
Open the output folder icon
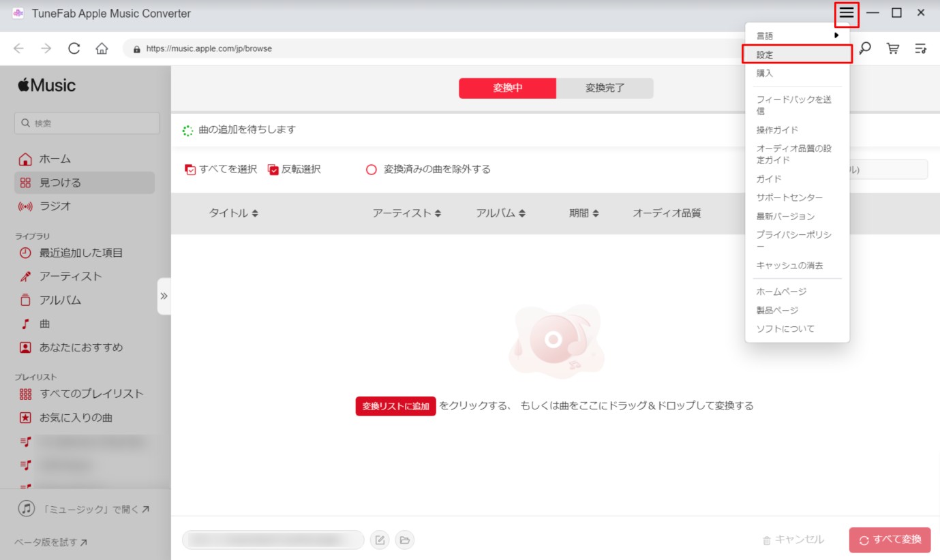405,540
